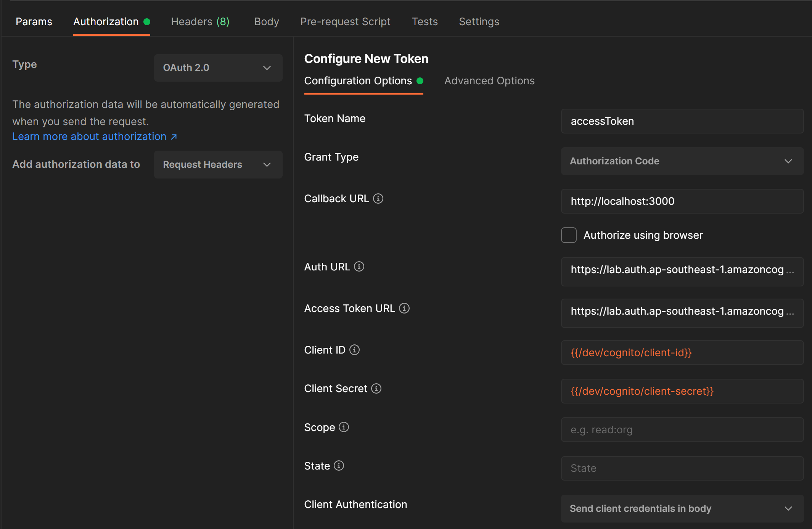Click the Client Authentication label
This screenshot has width=812, height=529.
(355, 505)
